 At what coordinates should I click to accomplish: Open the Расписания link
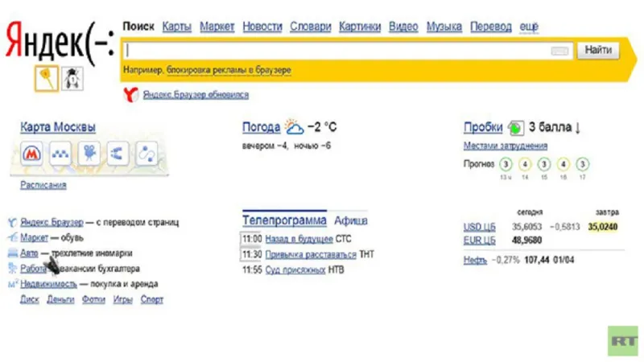[x=43, y=185]
